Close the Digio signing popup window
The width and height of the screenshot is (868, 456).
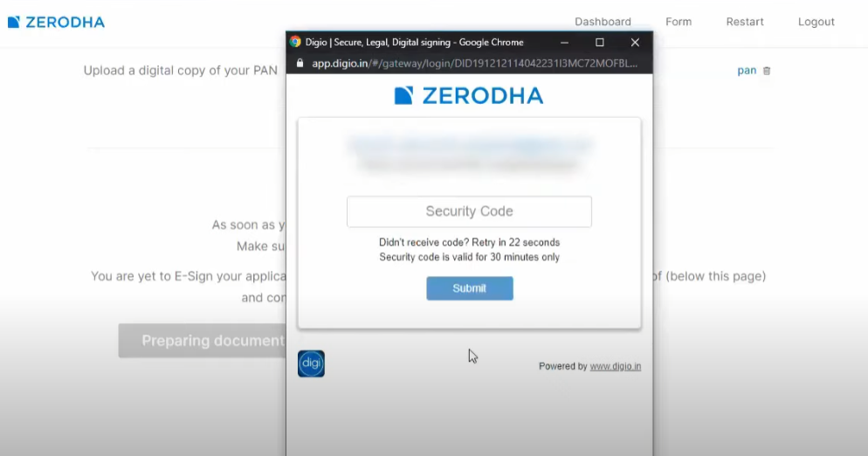pyautogui.click(x=635, y=42)
